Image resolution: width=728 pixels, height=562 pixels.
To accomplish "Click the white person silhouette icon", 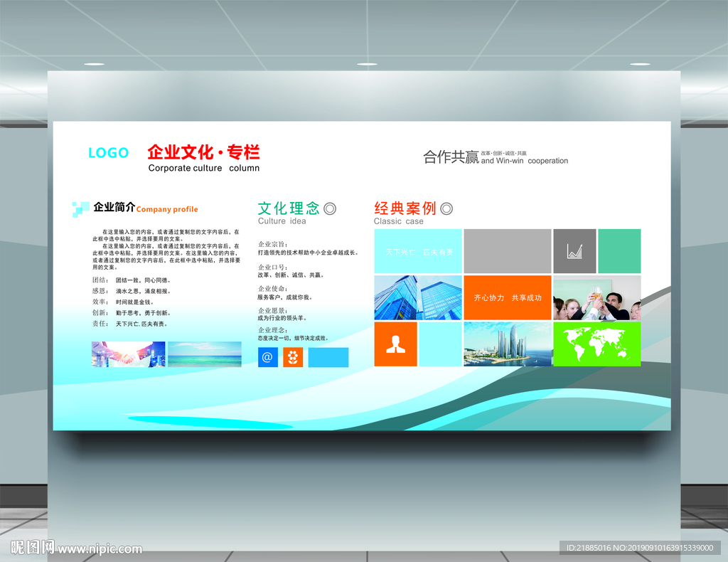I will (x=395, y=344).
